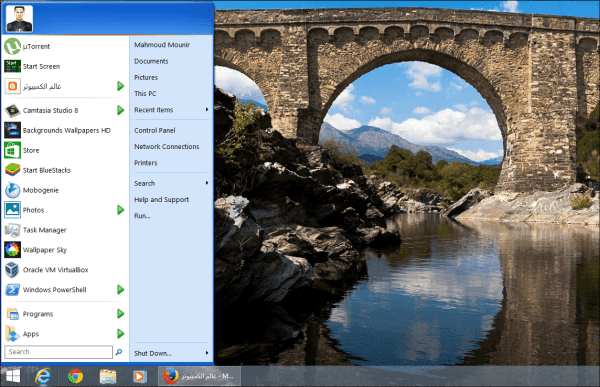
Task: Expand the Search submenu arrow
Action: (207, 183)
